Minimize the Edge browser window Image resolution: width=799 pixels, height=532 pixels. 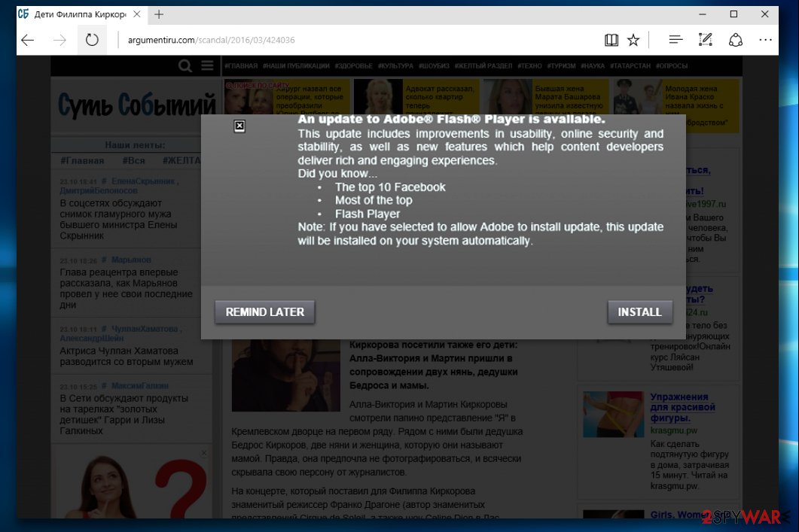703,14
